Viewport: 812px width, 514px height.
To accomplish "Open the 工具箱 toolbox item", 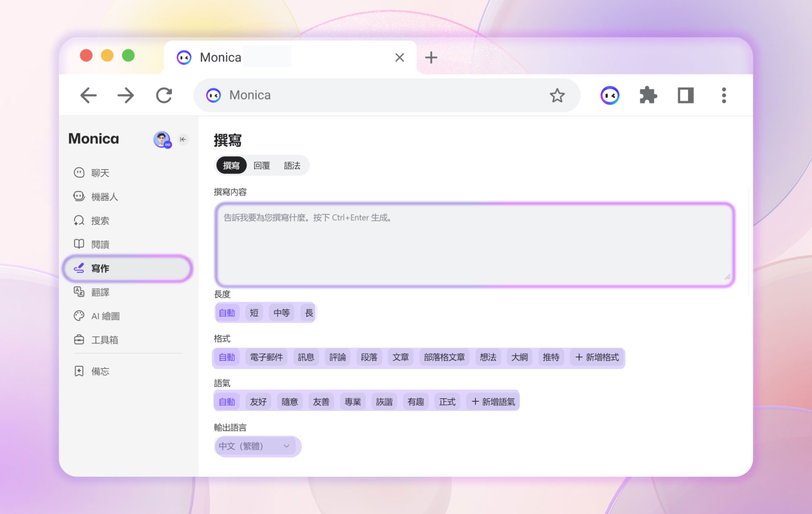I will [x=104, y=340].
